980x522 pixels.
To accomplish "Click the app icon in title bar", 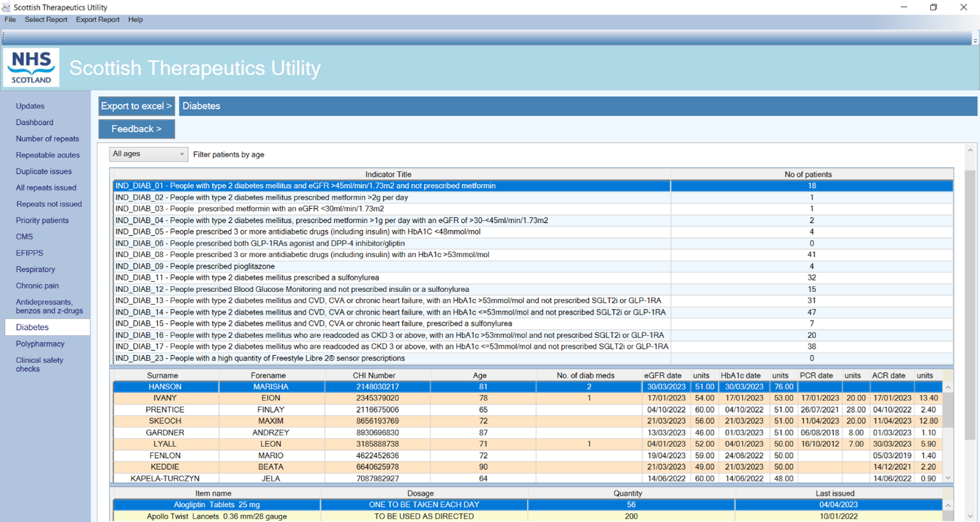I will pos(6,7).
